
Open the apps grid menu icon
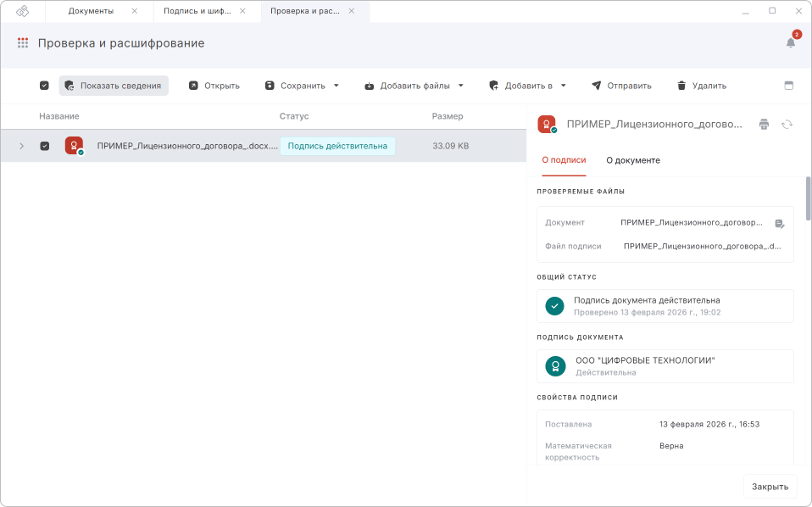coord(23,43)
